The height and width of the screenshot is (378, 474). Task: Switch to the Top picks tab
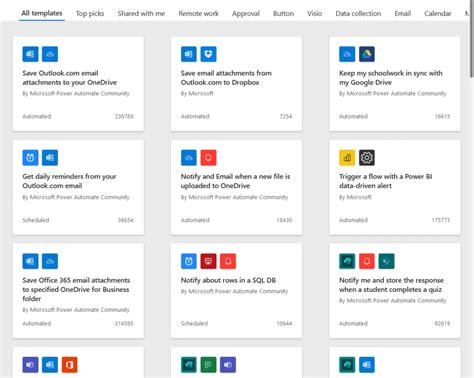tap(90, 14)
